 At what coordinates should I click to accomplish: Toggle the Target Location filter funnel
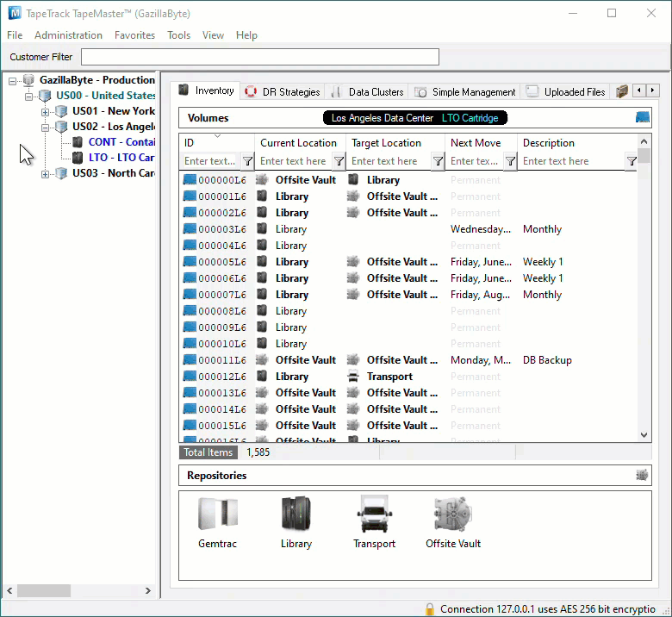[x=438, y=161]
